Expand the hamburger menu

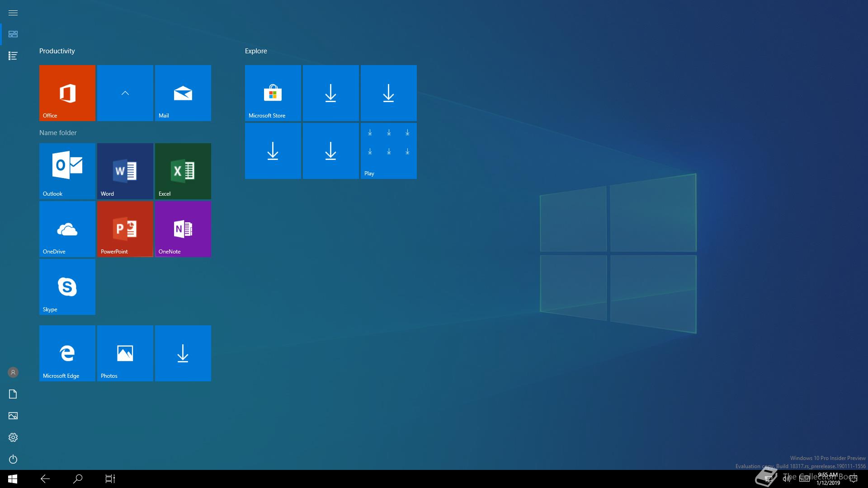[13, 13]
